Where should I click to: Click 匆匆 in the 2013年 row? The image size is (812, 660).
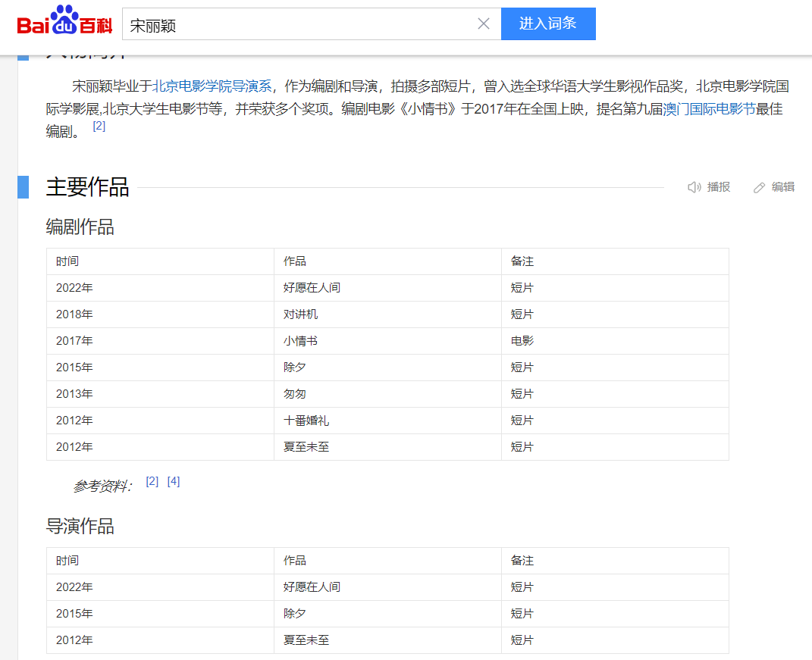(x=295, y=394)
